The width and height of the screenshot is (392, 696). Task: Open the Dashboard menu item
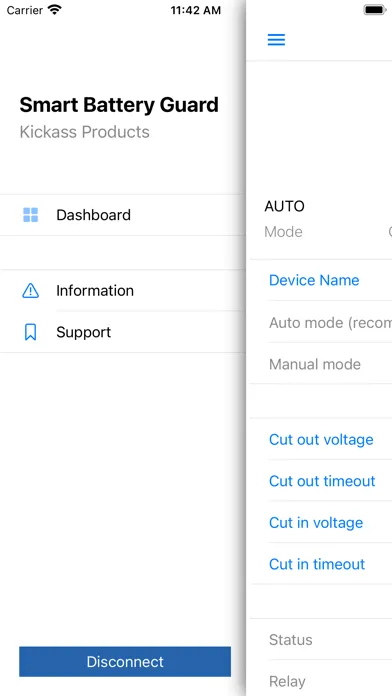click(x=123, y=215)
